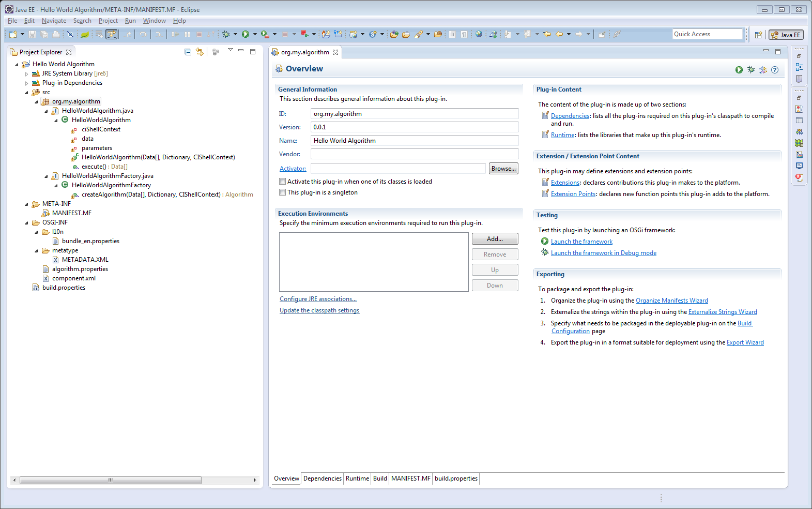The width and height of the screenshot is (812, 509).
Task: Switch to the MANIFEST.MF editor tab
Action: tap(411, 478)
